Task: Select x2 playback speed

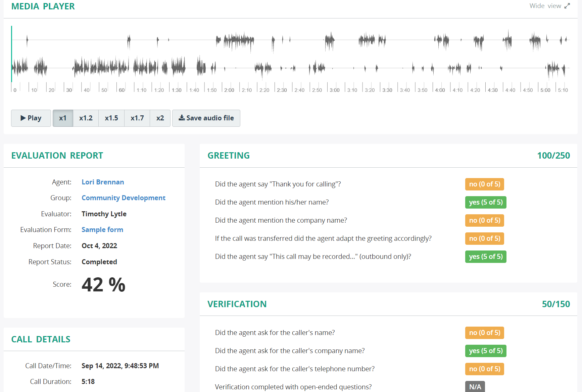Action: (160, 118)
